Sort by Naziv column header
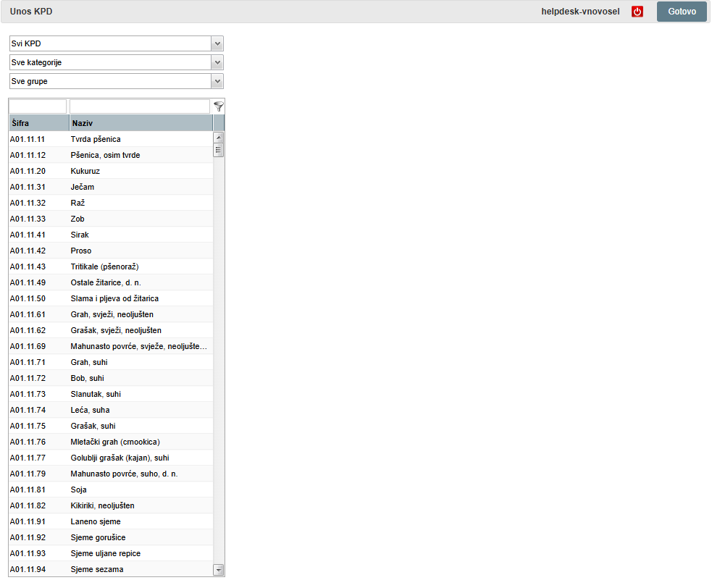The height and width of the screenshot is (588, 712). 141,123
